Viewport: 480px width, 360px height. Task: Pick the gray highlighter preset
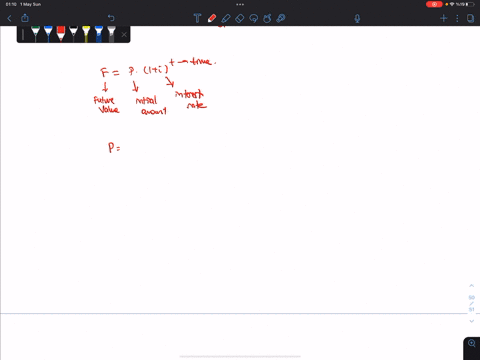(x=111, y=34)
